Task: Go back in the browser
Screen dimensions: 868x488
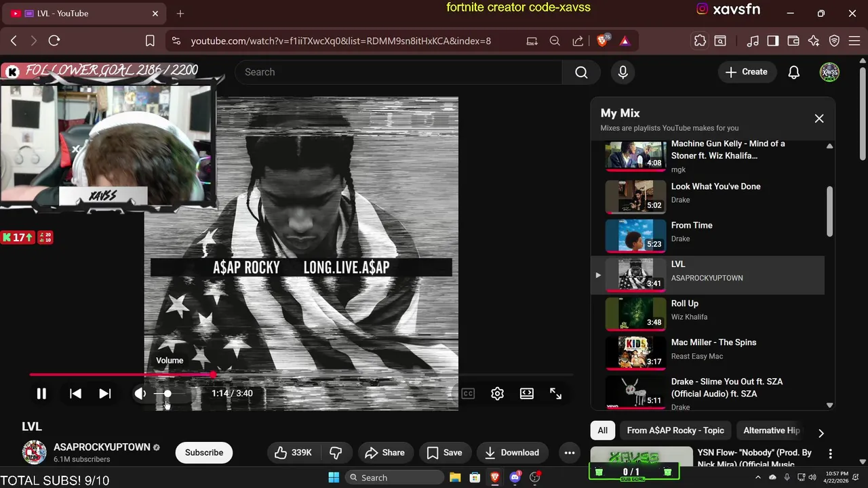Action: click(x=14, y=41)
